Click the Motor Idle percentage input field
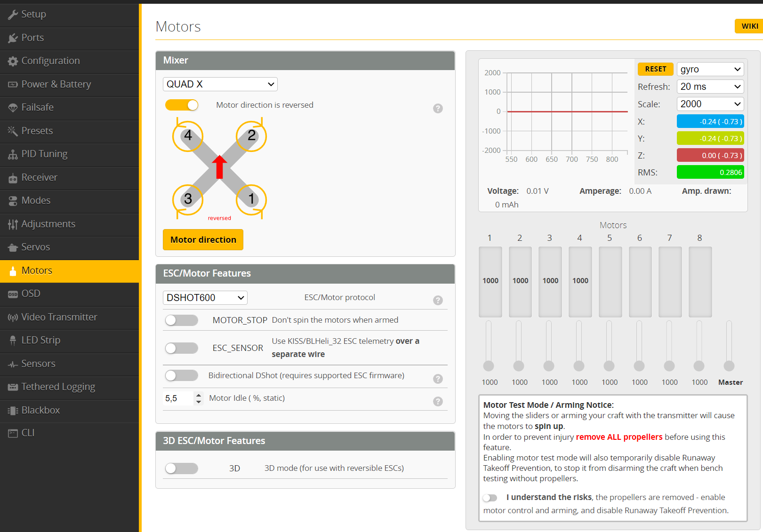Viewport: 763px width, 532px height. (x=178, y=398)
